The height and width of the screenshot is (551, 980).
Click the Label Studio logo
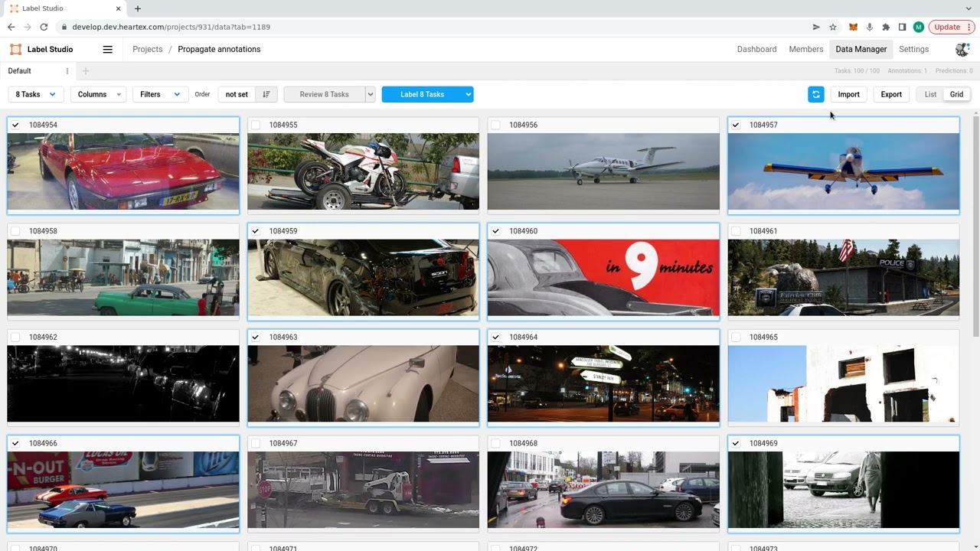[41, 49]
